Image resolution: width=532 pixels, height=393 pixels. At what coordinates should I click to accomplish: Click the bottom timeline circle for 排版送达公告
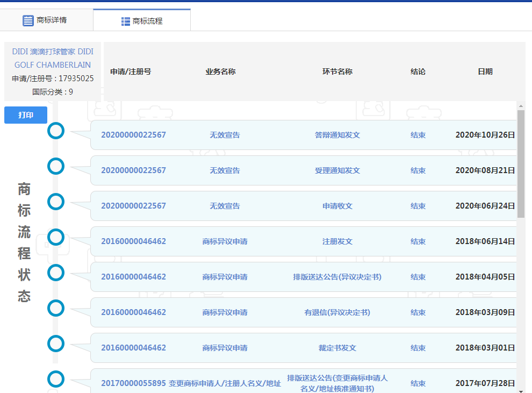pos(56,379)
